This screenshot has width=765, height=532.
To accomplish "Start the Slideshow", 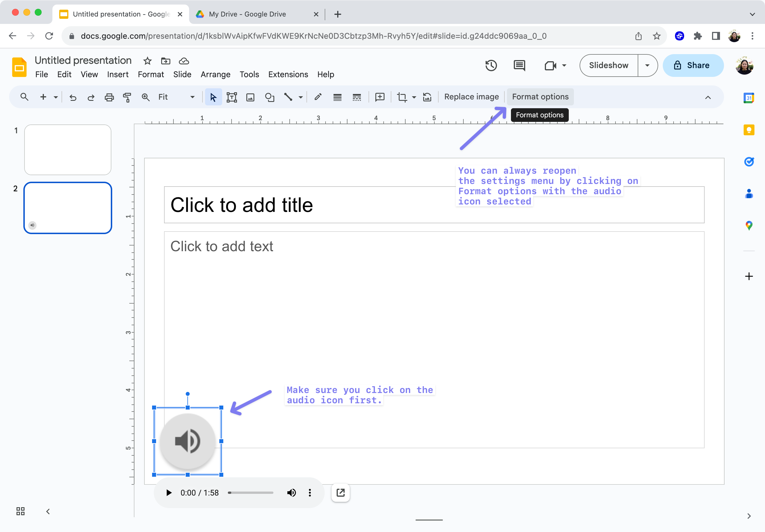I will tap(609, 65).
